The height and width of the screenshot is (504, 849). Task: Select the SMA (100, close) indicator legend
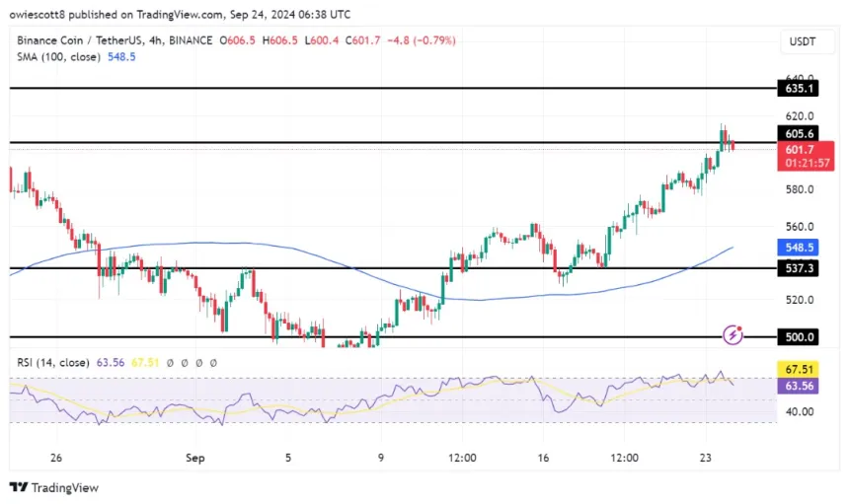click(x=58, y=57)
